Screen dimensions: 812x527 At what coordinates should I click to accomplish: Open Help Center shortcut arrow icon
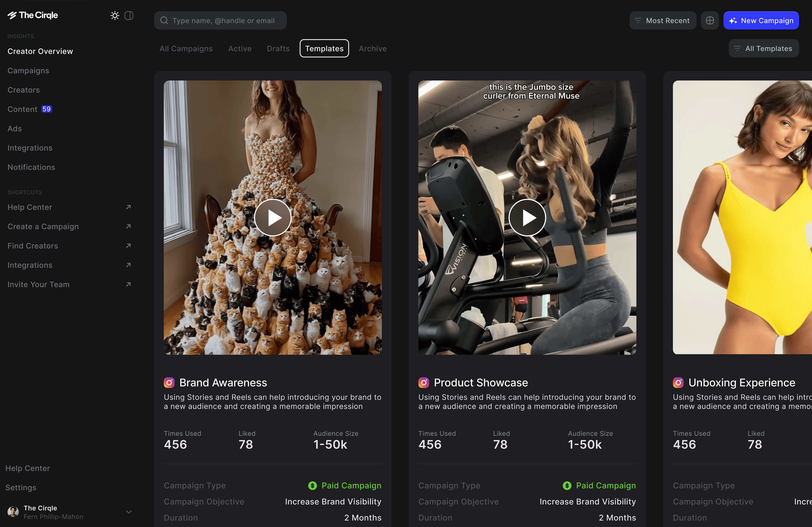point(128,207)
